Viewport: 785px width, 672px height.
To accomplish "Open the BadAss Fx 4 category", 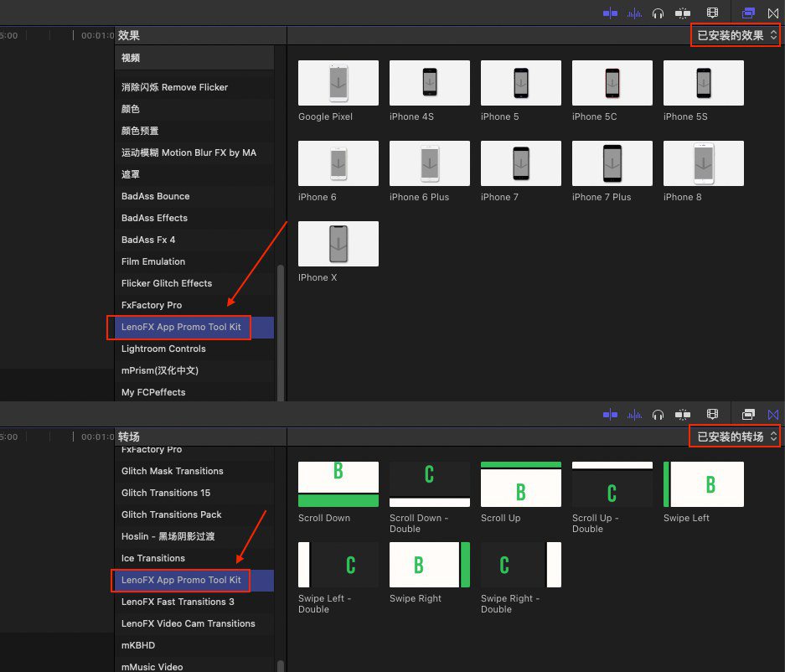I will pos(194,240).
